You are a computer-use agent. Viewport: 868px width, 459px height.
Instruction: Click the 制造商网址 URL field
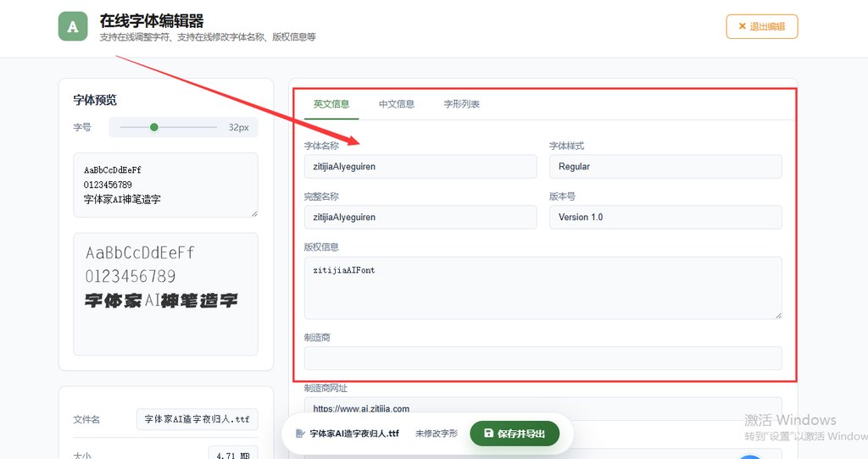pyautogui.click(x=543, y=407)
